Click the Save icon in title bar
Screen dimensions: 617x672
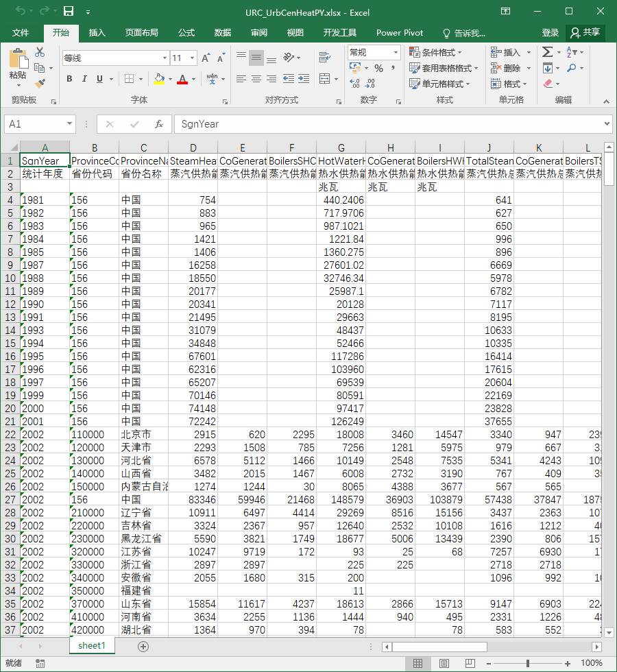point(69,11)
